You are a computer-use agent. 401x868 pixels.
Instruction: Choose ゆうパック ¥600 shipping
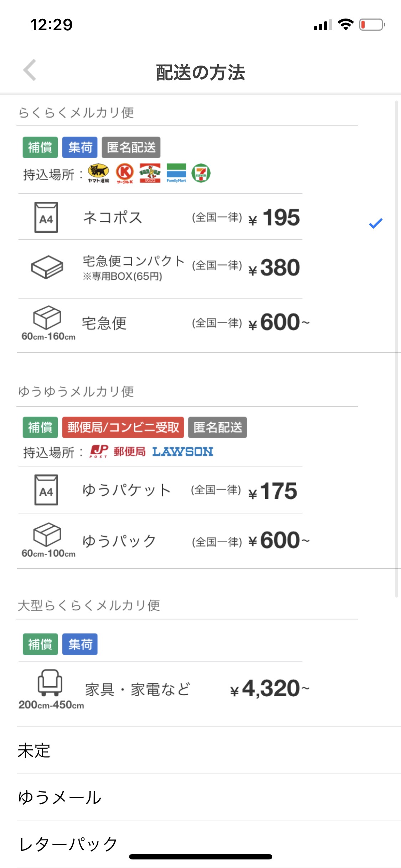pyautogui.click(x=160, y=541)
